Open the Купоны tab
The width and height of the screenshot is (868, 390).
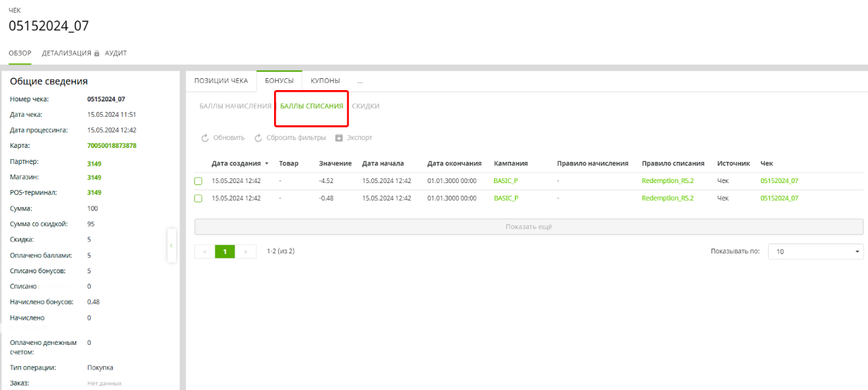325,81
